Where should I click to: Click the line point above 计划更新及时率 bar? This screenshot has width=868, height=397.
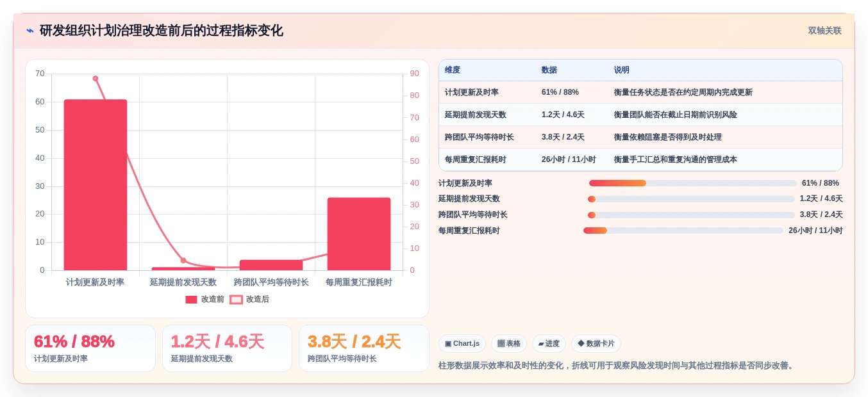[96, 79]
